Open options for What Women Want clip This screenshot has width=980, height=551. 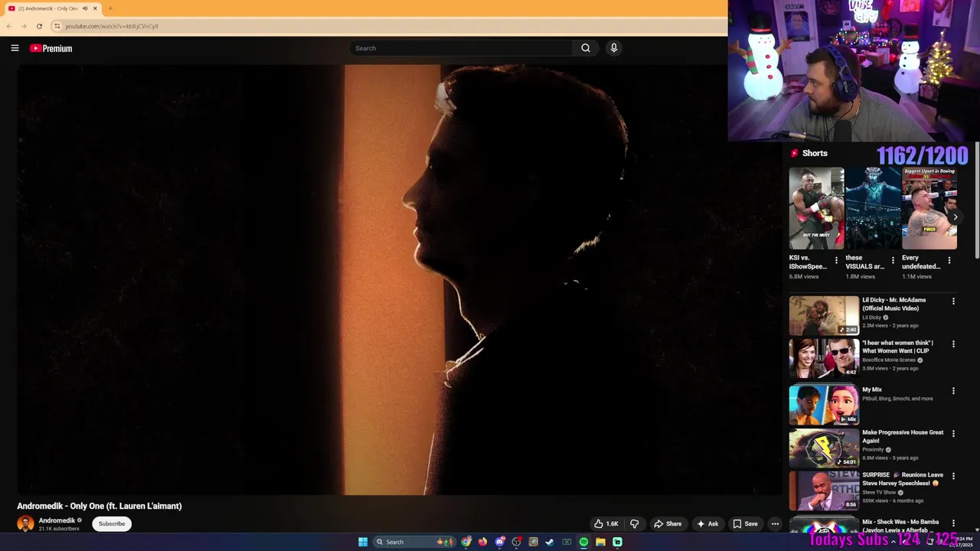click(953, 344)
